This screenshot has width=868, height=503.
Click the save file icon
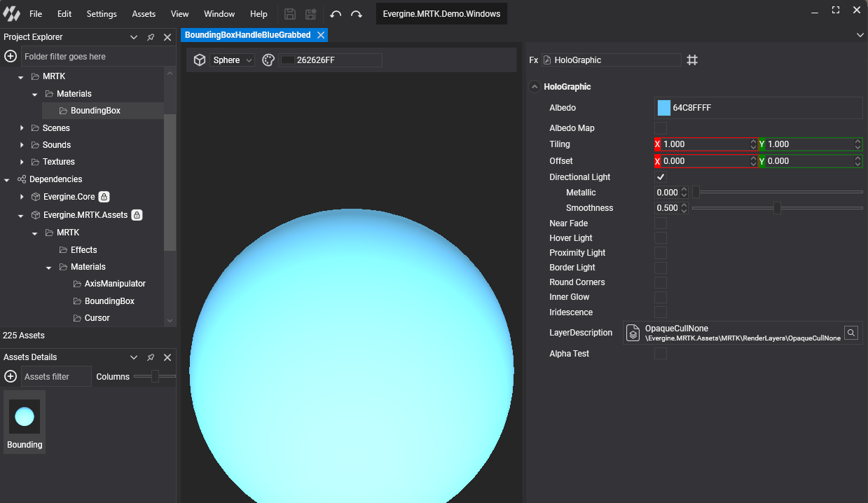click(290, 14)
